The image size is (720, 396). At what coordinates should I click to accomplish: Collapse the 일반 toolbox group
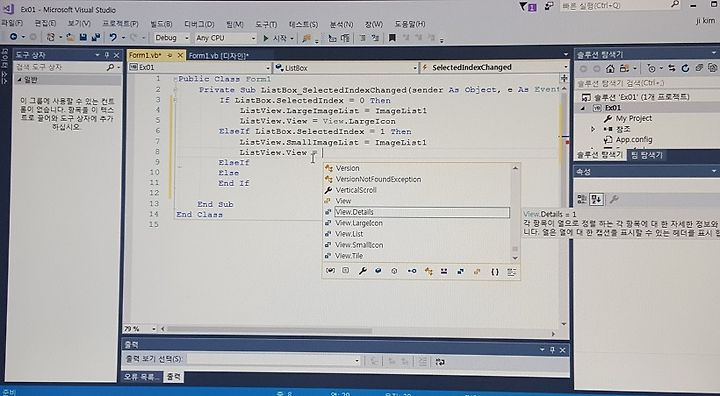[x=19, y=80]
